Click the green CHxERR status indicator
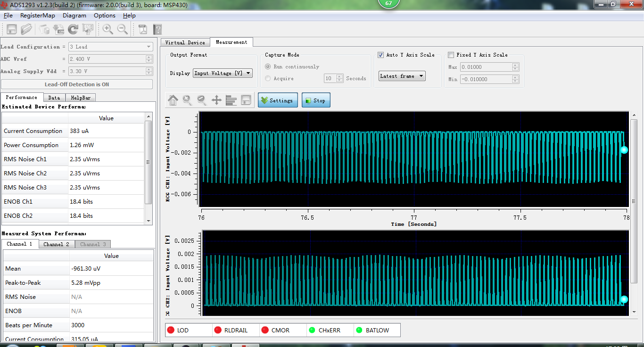 tap(312, 330)
